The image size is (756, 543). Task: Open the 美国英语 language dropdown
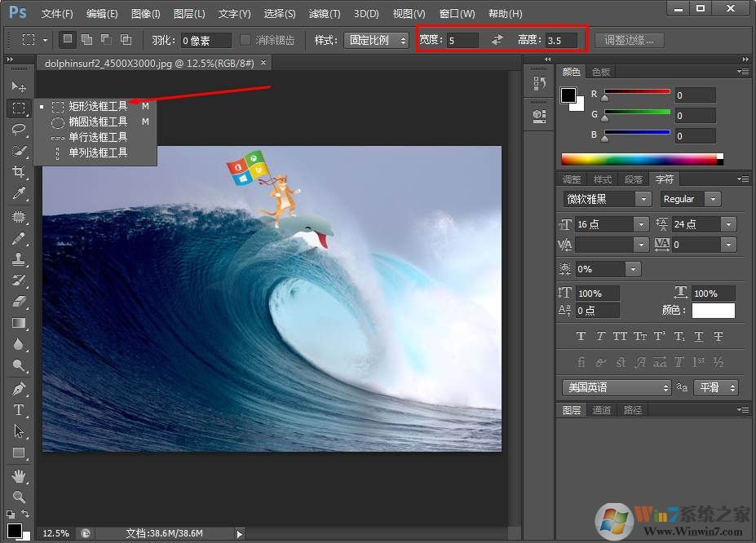(x=616, y=388)
